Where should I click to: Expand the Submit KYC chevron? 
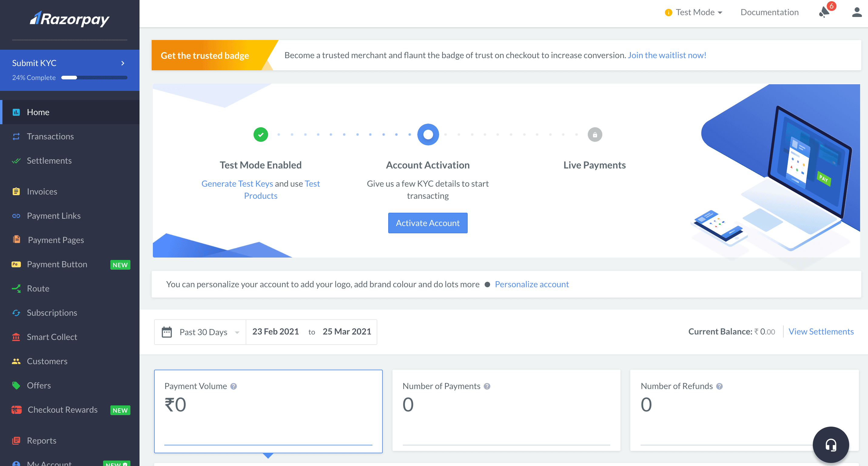(123, 63)
